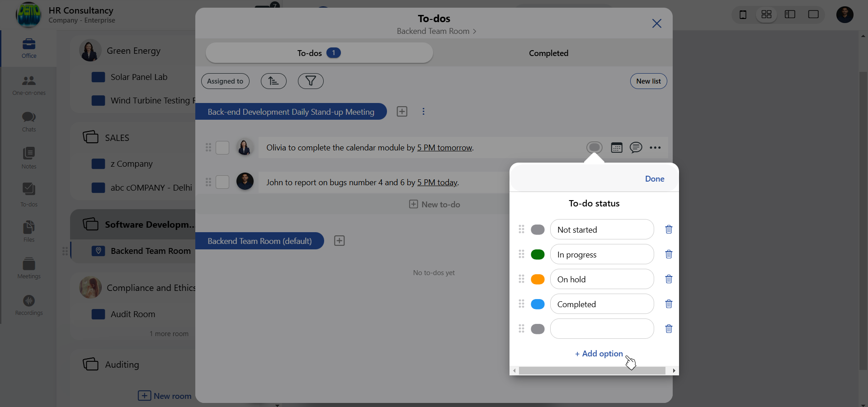Delete the Completed status option
The height and width of the screenshot is (407, 868).
(669, 304)
